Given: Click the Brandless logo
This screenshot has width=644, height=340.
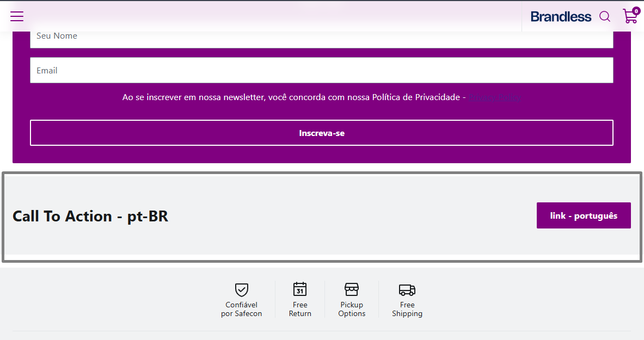Looking at the screenshot, I should tap(561, 17).
